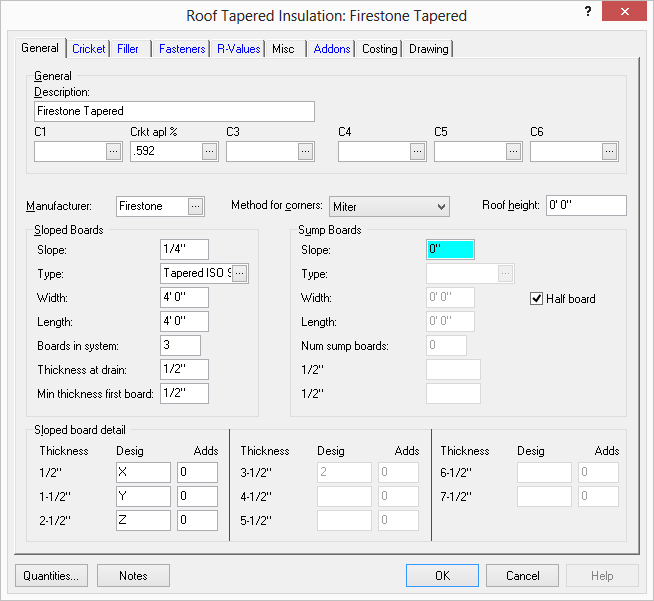Click the Roof height input field

585,206
